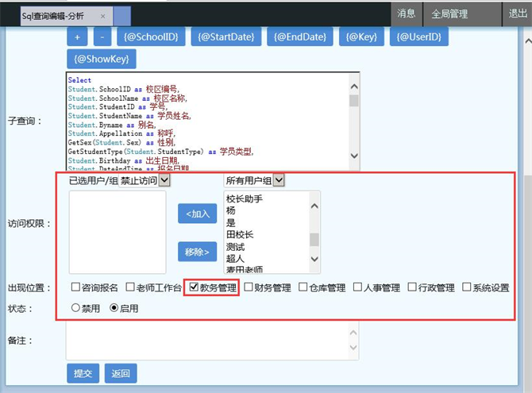
Task: Select 测试 in the user list
Action: point(235,247)
